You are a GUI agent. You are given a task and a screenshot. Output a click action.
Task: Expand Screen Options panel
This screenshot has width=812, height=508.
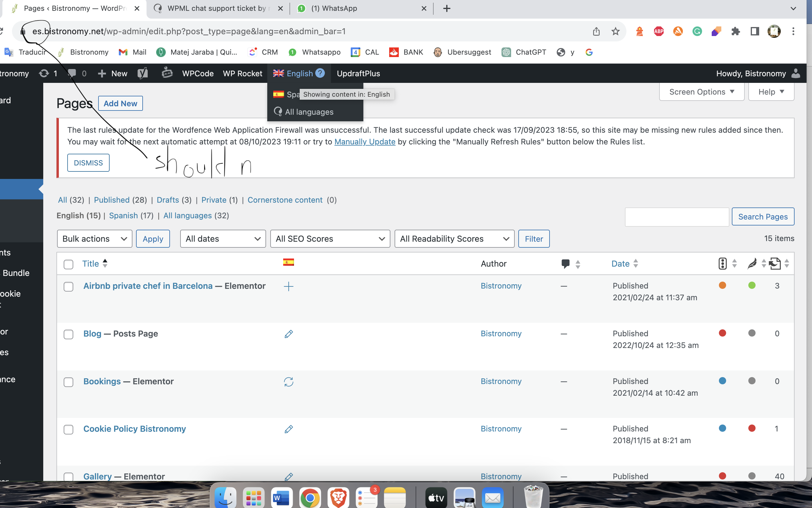[701, 92]
